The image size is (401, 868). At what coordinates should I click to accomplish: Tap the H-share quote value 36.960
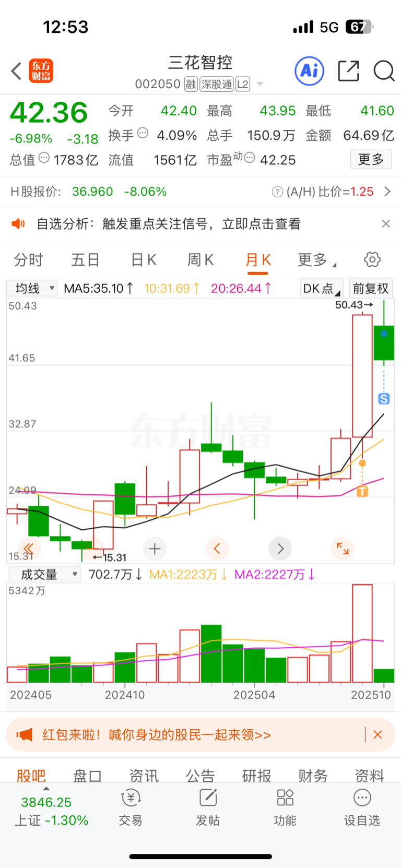tap(92, 192)
